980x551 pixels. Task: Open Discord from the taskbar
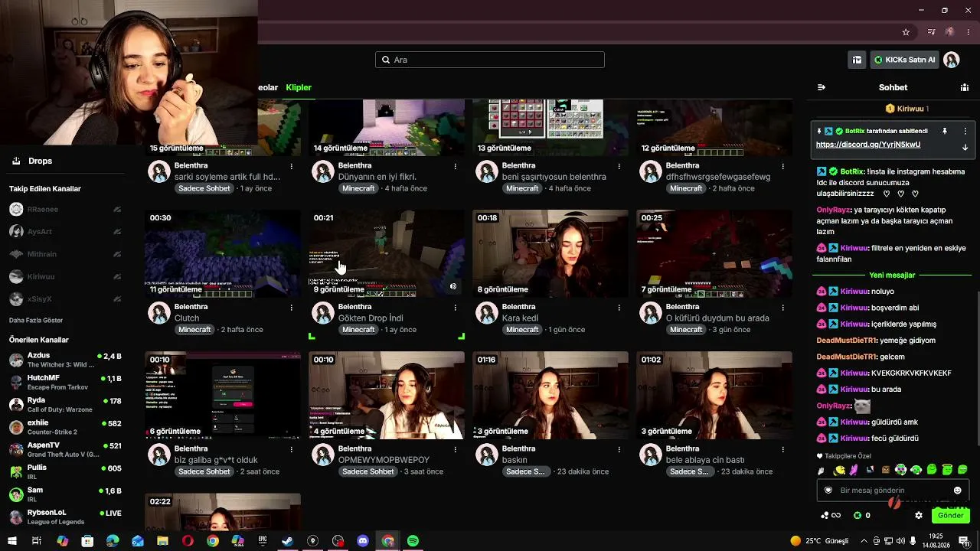(x=363, y=541)
